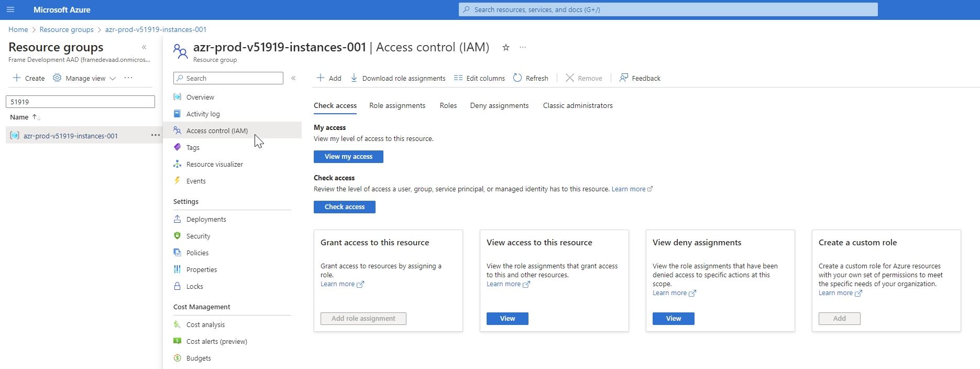980x369 pixels.
Task: Click Add in Create a custom role card
Action: click(x=839, y=319)
